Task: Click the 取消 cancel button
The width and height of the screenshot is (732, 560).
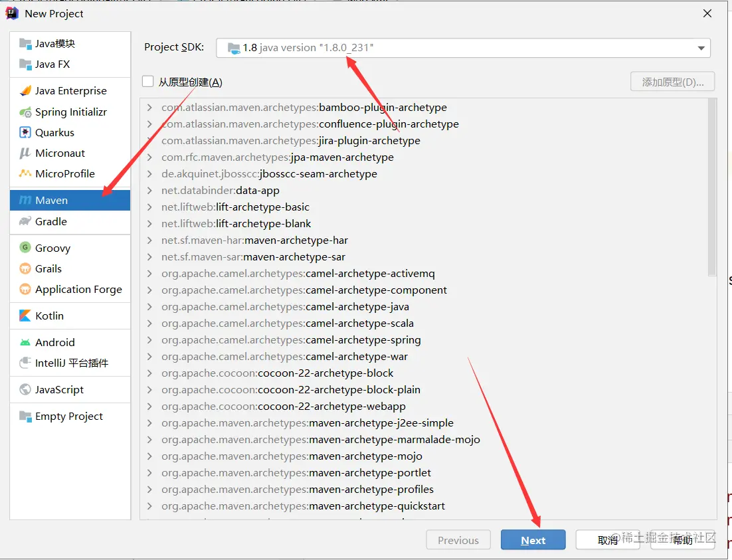Action: [608, 540]
